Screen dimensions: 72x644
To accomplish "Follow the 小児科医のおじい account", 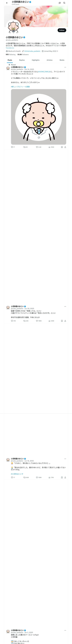I will pyautogui.click(x=62, y=30).
